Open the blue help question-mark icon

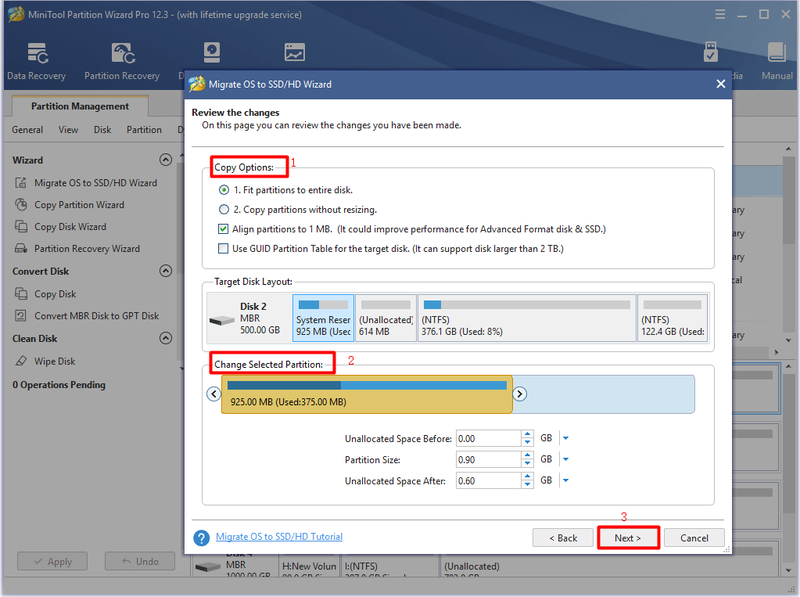202,538
